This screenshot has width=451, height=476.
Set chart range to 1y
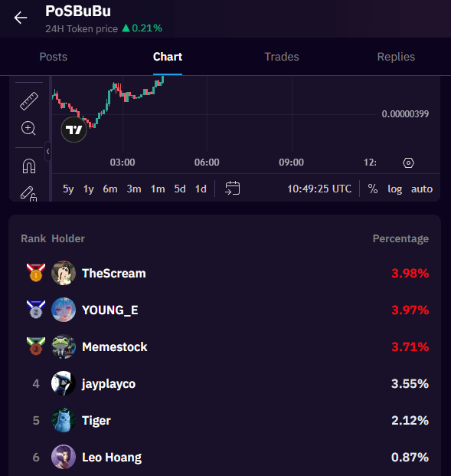point(89,189)
